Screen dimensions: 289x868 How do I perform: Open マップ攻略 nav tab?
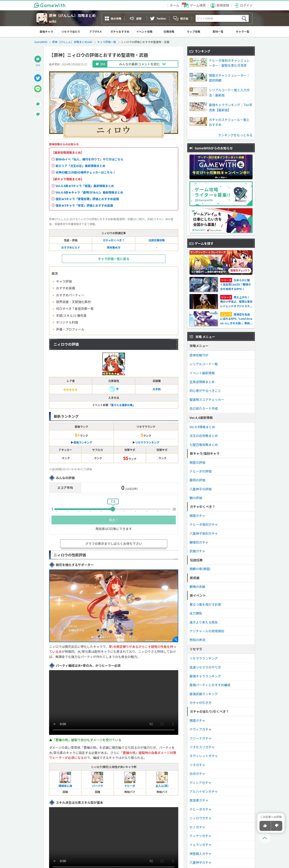coord(193,32)
